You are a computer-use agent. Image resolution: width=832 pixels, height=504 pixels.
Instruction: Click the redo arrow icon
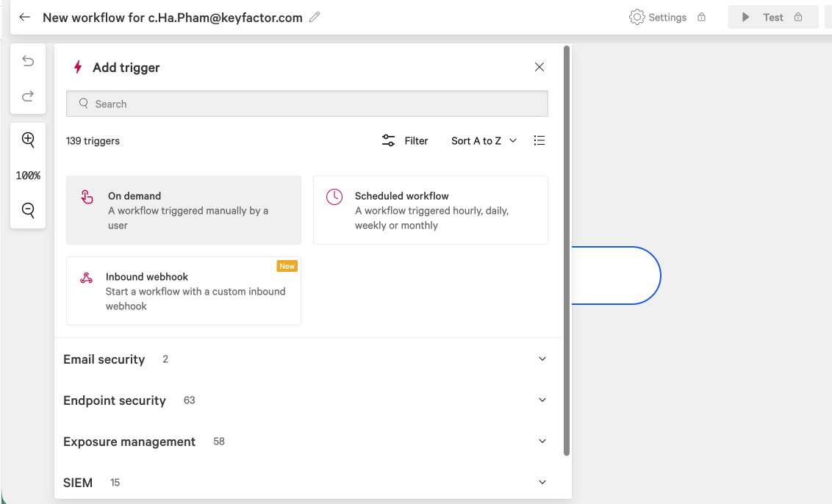click(28, 96)
